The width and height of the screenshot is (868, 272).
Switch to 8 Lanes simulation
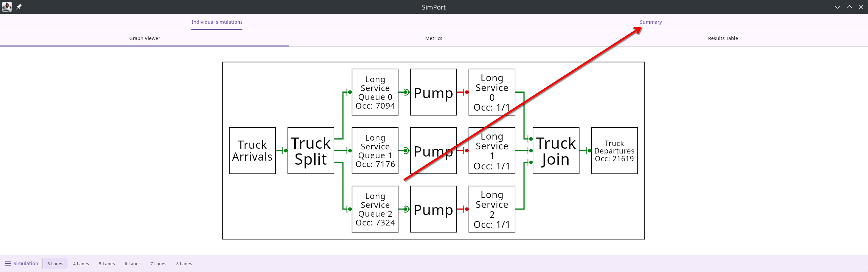[184, 264]
